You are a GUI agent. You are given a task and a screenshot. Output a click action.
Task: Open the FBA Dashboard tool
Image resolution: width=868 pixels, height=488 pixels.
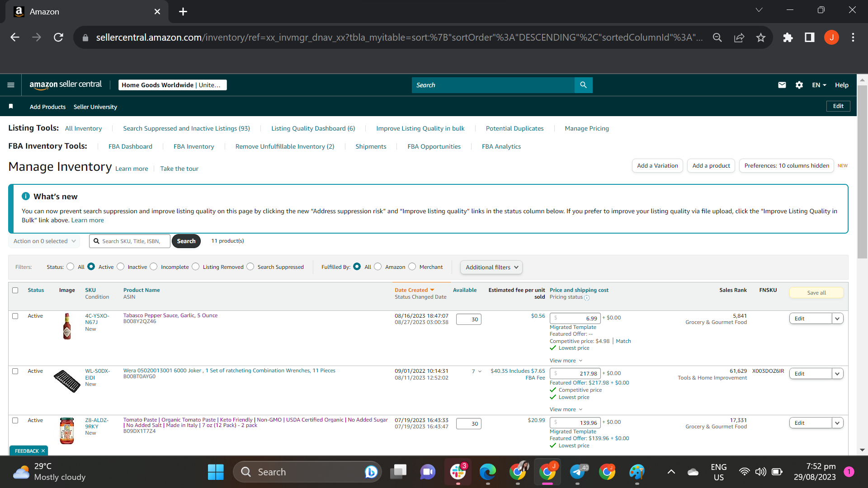click(130, 146)
